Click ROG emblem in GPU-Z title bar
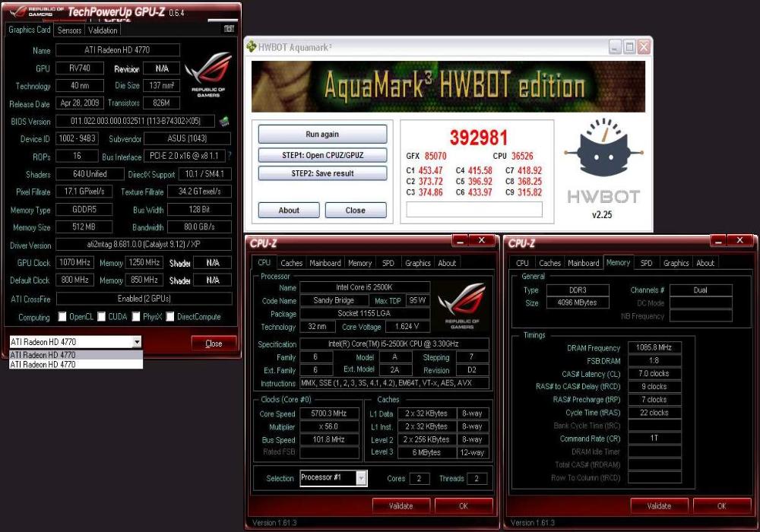 tap(20, 11)
